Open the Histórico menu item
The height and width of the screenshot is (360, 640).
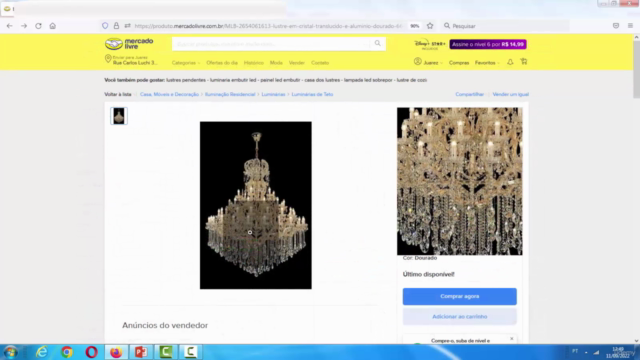click(253, 63)
